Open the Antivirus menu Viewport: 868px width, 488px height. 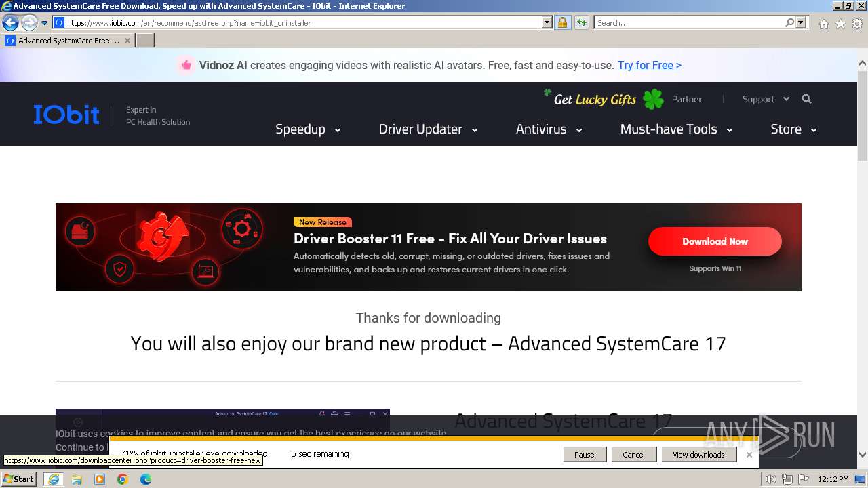(549, 129)
